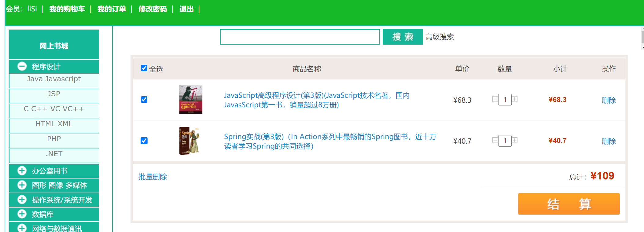Select the PHP subcategory

(54, 141)
